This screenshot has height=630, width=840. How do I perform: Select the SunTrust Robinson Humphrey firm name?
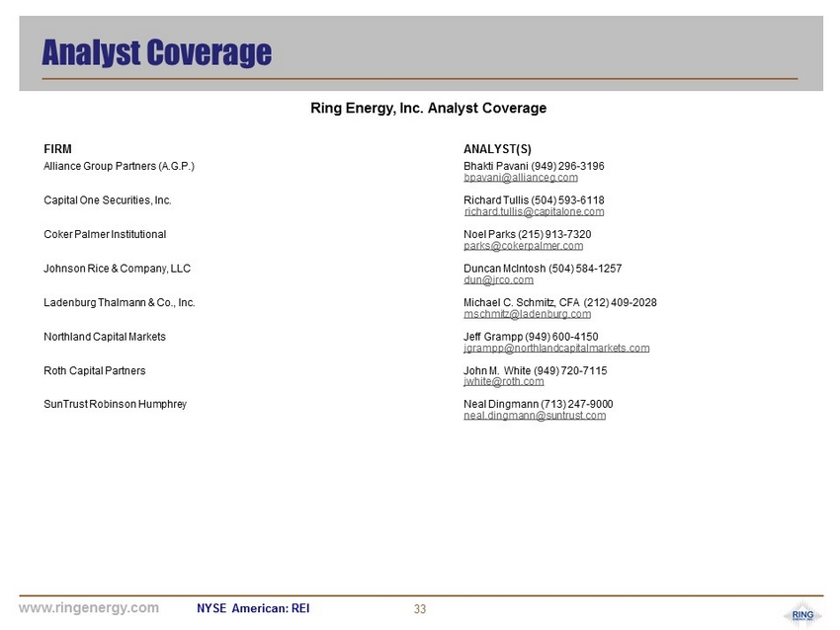point(115,404)
